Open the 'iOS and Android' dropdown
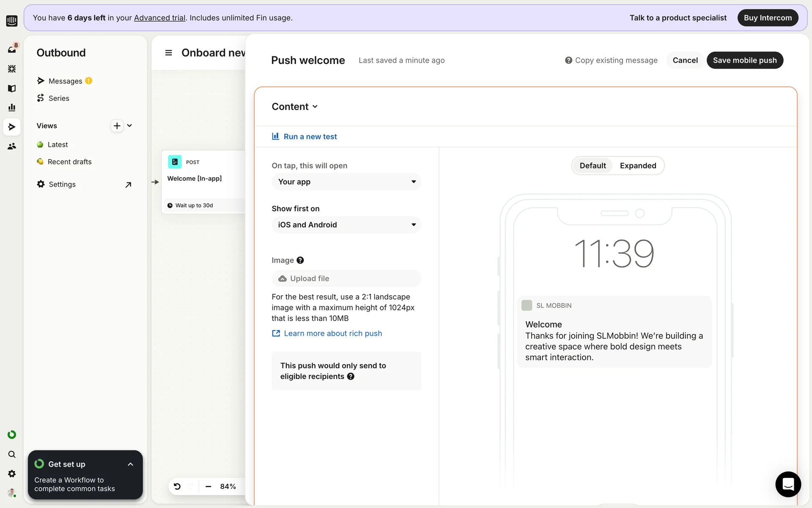The image size is (812, 508). 346,225
